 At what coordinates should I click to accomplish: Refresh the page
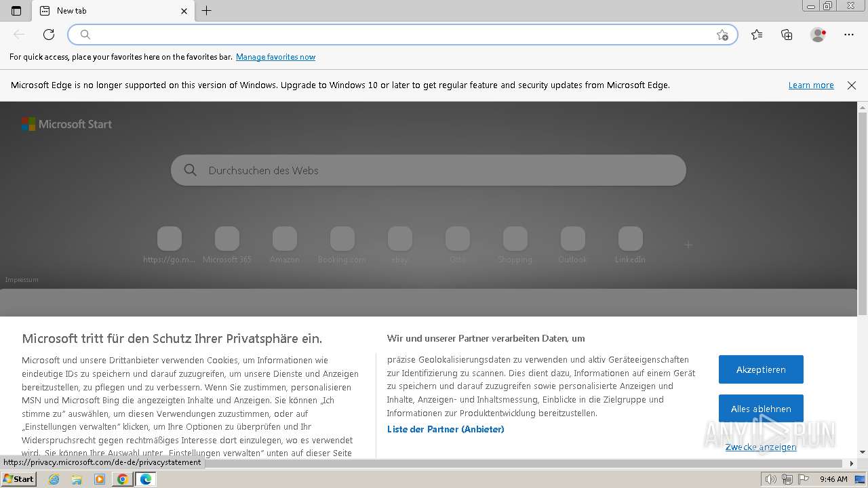(x=49, y=35)
